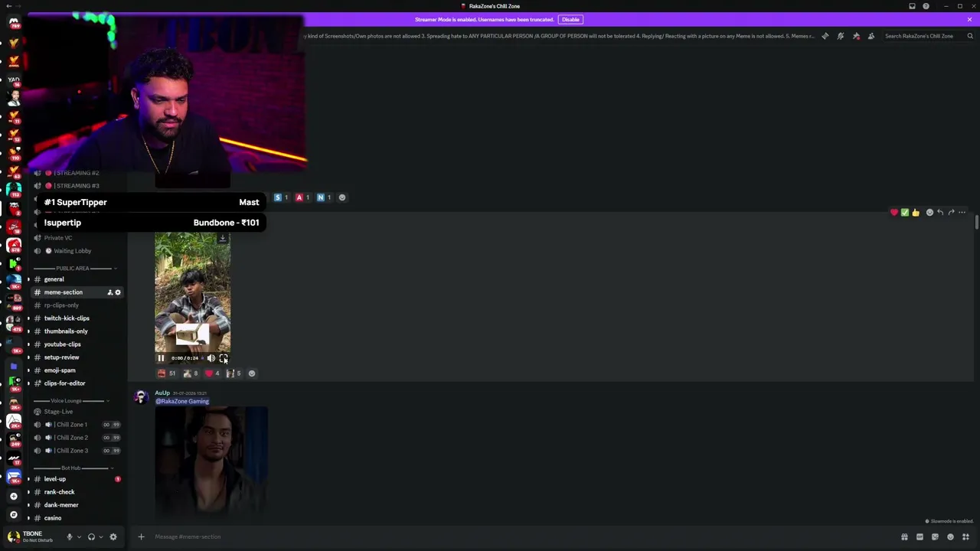Pause the video in meme message
Screen dimensions: 980x551
point(161,358)
